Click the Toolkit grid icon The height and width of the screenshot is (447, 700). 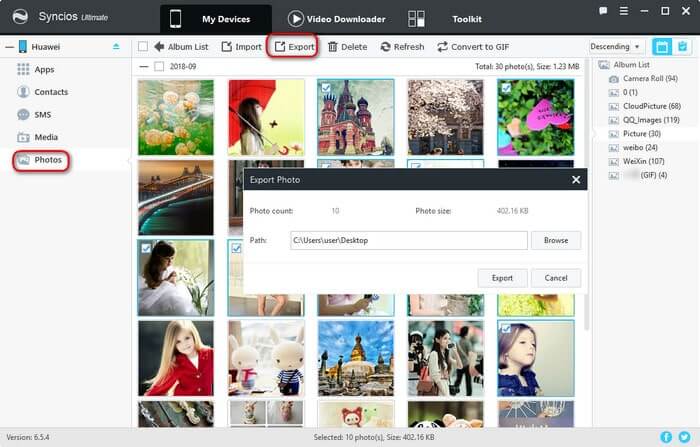[x=416, y=19]
